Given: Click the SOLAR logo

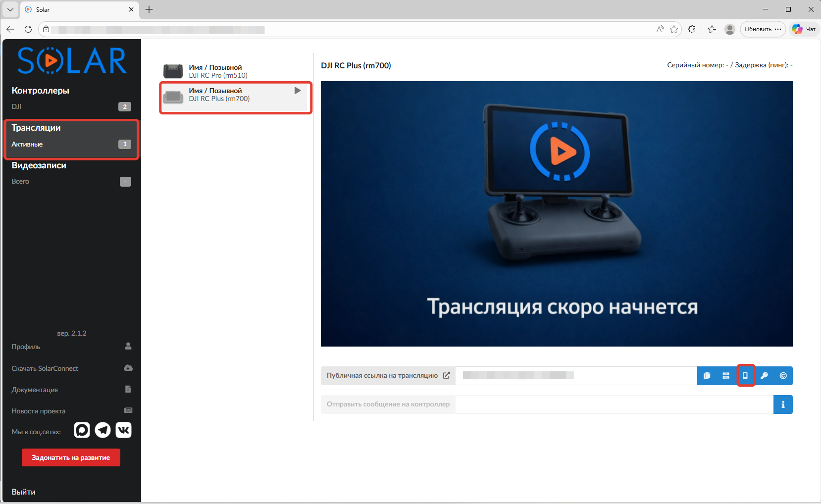Looking at the screenshot, I should pyautogui.click(x=72, y=60).
